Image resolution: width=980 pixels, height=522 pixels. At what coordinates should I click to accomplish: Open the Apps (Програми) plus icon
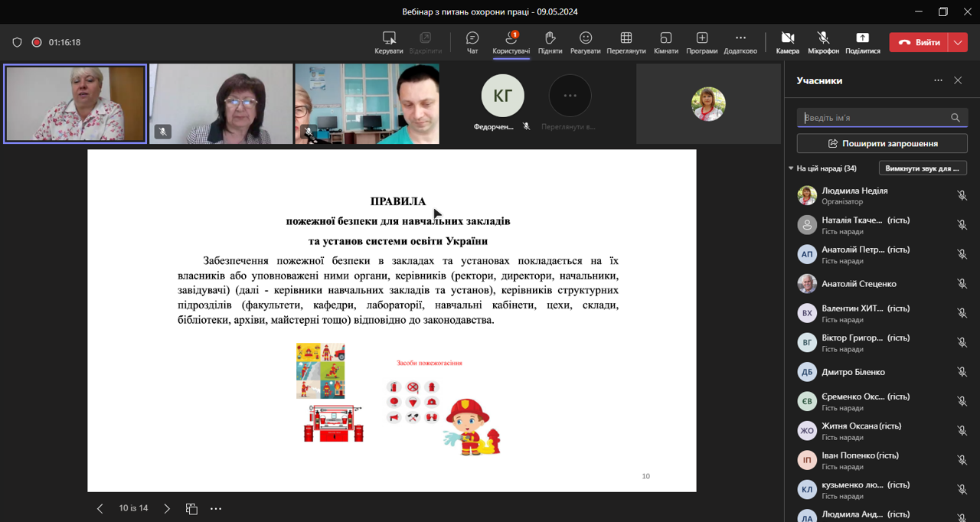coord(701,39)
